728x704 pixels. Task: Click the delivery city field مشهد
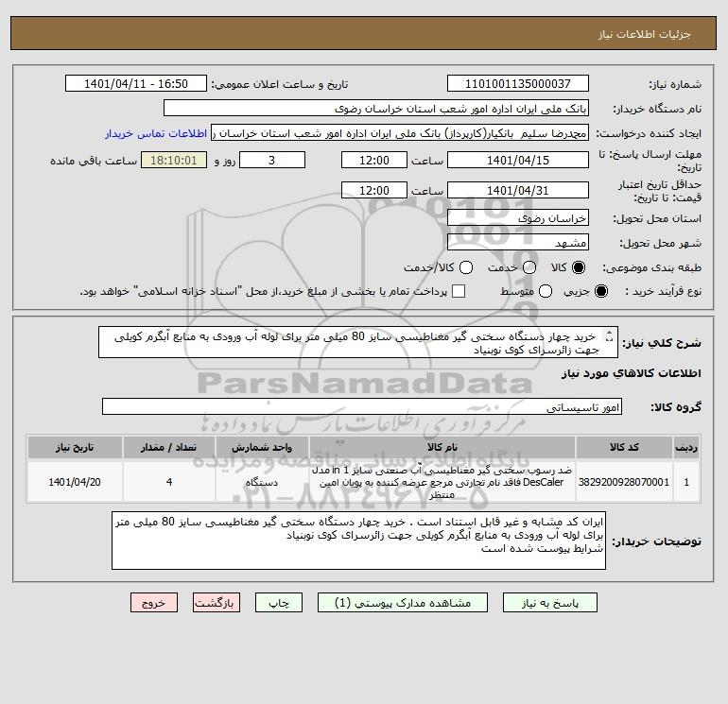(518, 242)
